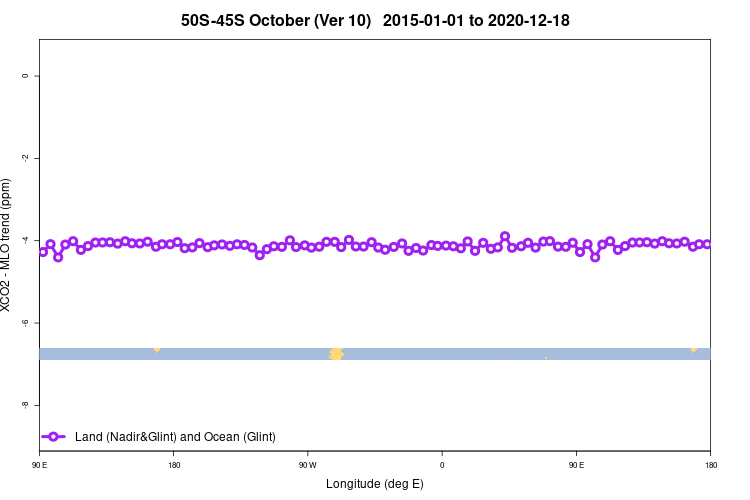Click the blue ocean strip's left end
750x500 pixels.
tap(43, 354)
